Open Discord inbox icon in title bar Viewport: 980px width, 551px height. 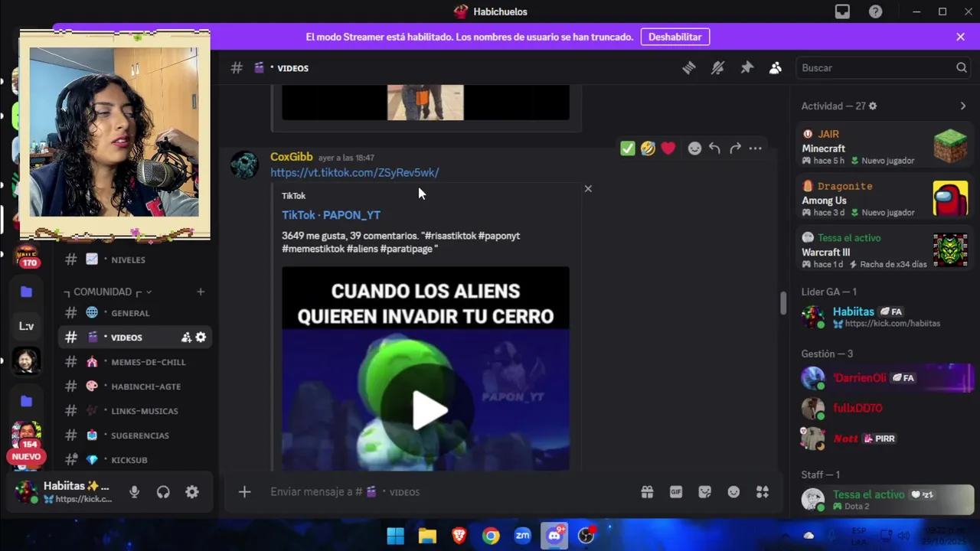click(x=842, y=11)
